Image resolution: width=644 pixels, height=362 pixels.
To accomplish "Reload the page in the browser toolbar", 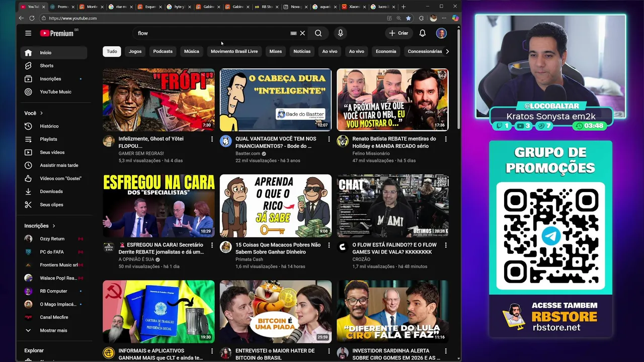I will pyautogui.click(x=32, y=18).
